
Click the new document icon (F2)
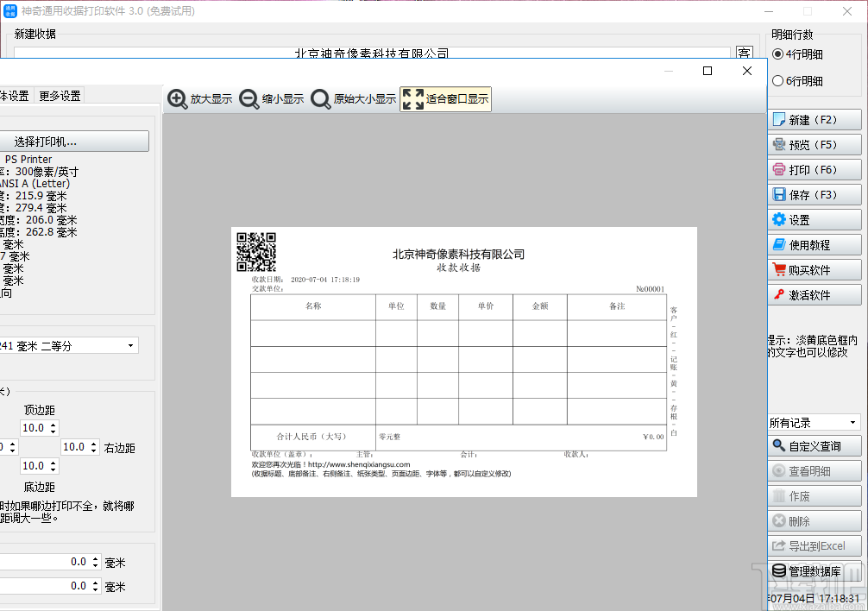tap(779, 120)
